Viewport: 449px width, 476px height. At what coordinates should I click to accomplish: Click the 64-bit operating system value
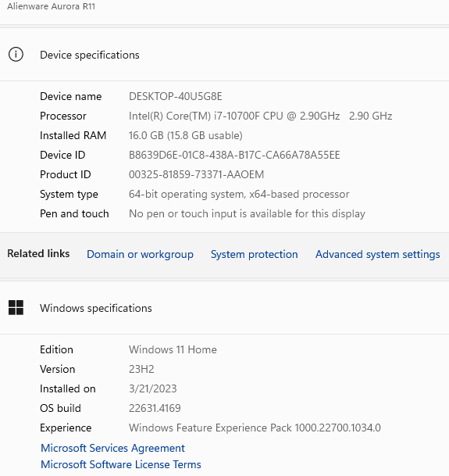tap(239, 194)
